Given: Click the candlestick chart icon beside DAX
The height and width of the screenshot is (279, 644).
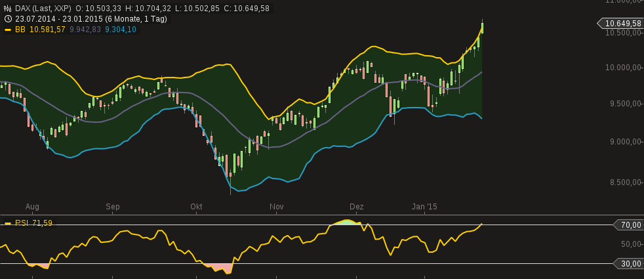Looking at the screenshot, I should point(7,9).
